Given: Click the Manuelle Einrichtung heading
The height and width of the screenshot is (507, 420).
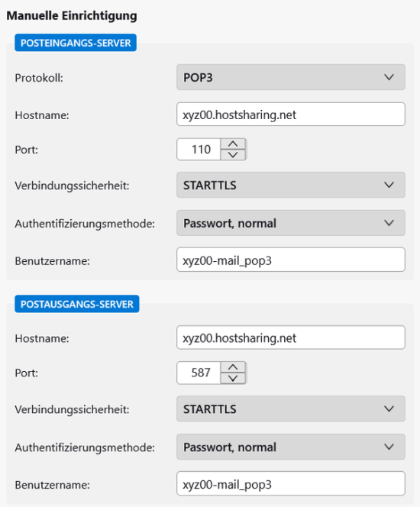Looking at the screenshot, I should 72,16.
